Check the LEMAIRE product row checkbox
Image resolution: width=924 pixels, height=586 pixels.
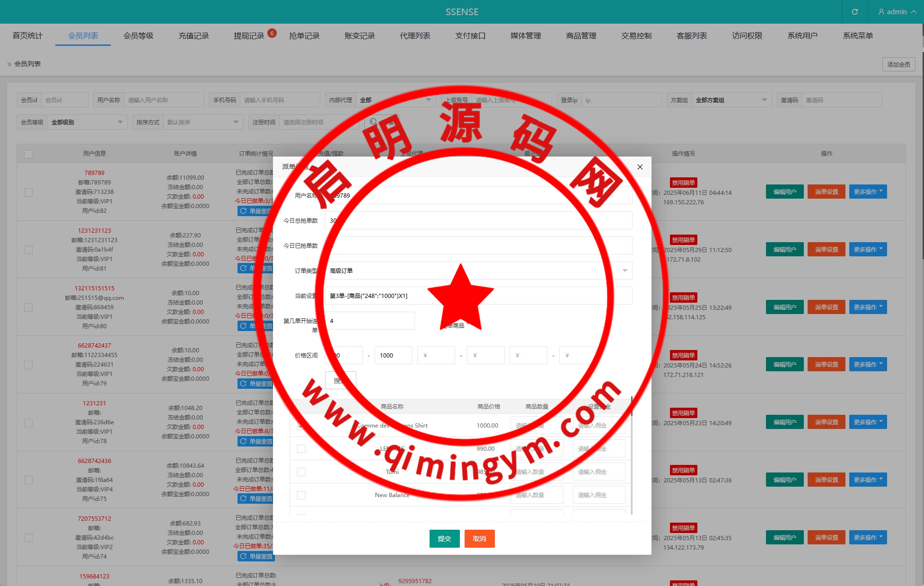click(301, 449)
